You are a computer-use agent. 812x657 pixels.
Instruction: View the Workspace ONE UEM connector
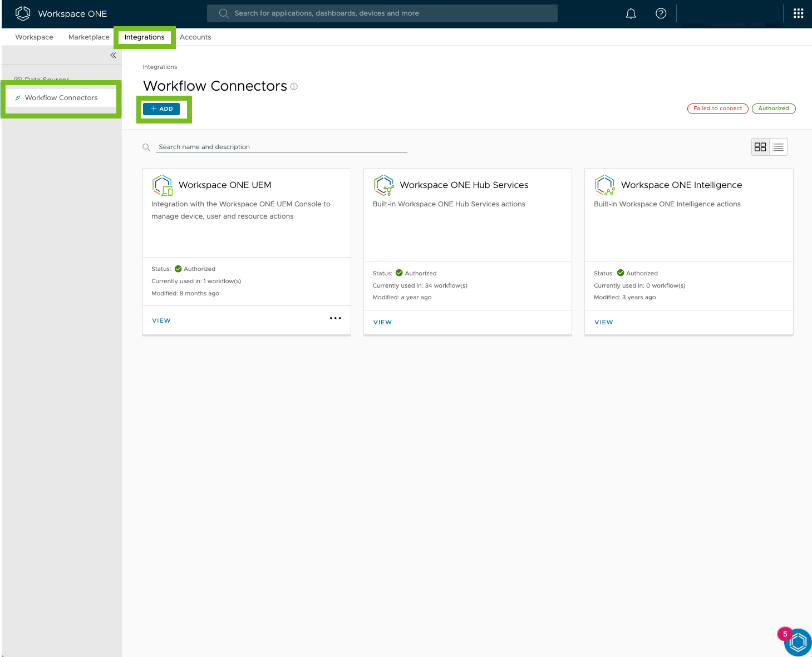[x=161, y=320]
